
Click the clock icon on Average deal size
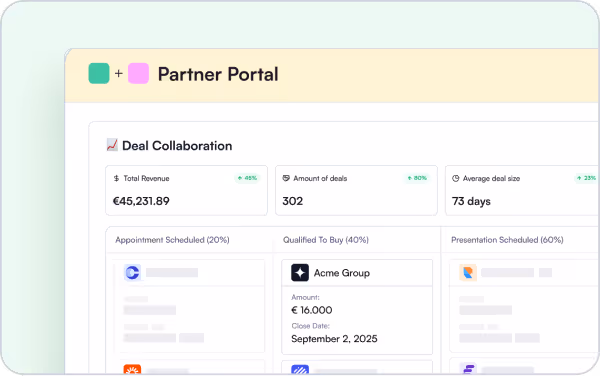[x=455, y=178]
